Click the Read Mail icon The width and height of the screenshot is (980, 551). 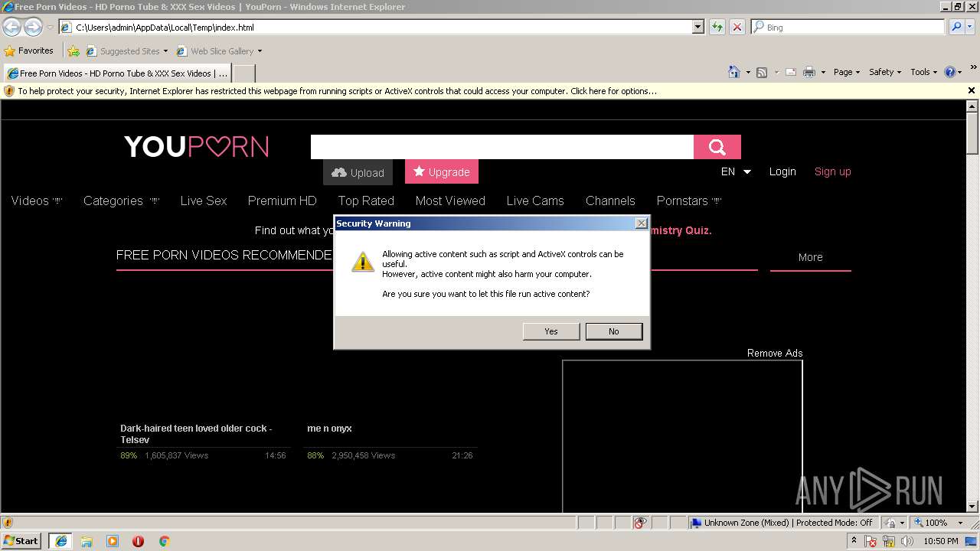(790, 72)
